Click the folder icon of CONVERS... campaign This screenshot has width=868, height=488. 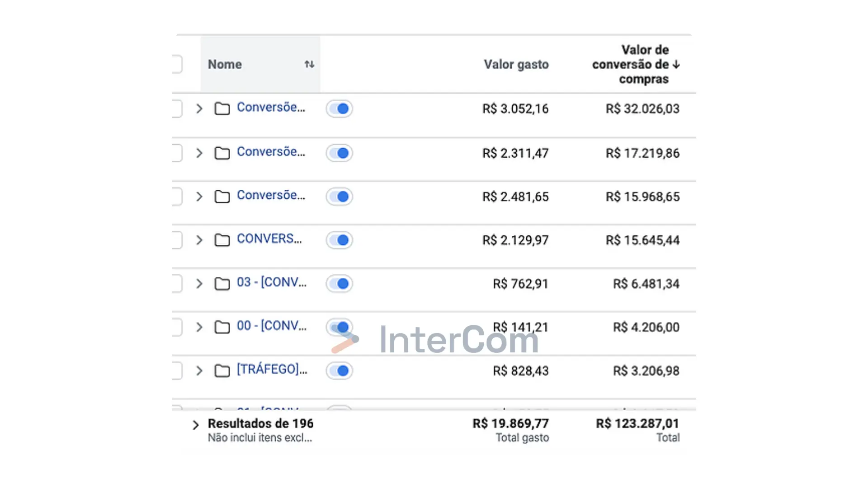222,240
